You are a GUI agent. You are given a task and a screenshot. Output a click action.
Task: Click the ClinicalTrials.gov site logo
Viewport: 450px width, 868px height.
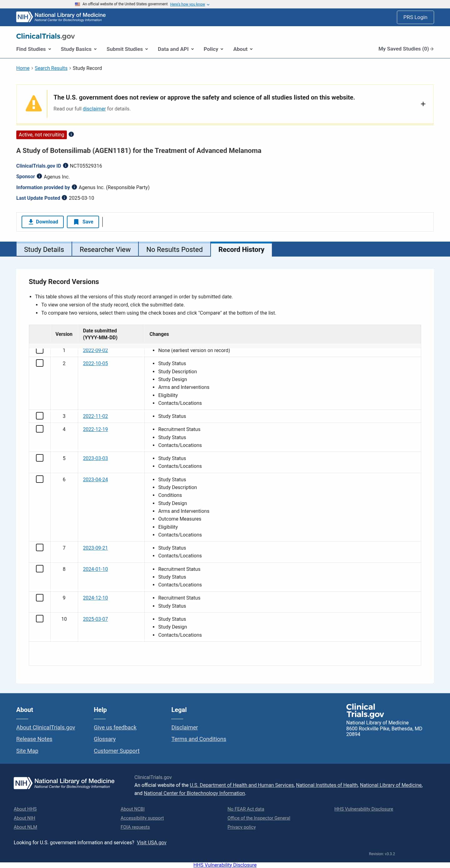coord(46,36)
